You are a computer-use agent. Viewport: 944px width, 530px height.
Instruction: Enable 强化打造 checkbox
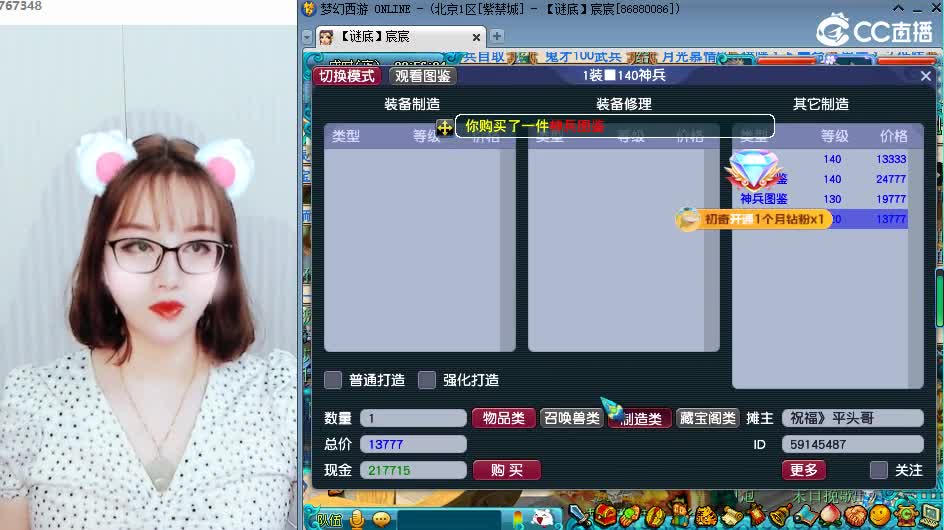[x=427, y=380]
